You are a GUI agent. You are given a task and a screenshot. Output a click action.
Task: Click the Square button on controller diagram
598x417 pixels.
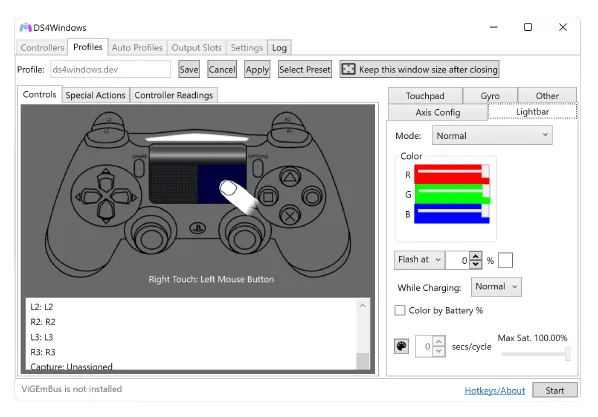pos(268,197)
